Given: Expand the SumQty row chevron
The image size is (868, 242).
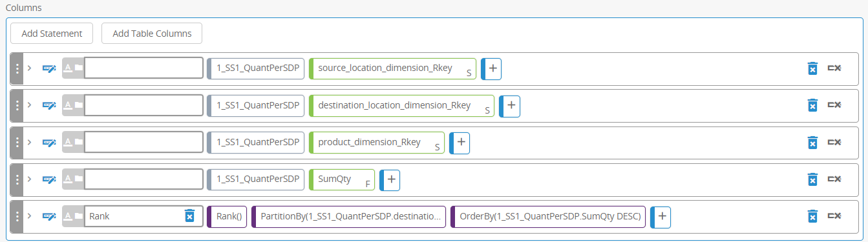Looking at the screenshot, I should (x=29, y=179).
